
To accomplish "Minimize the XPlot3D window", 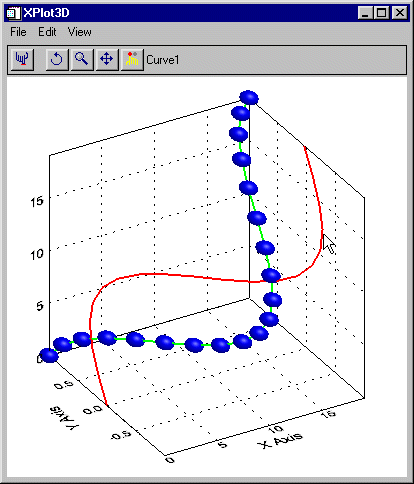I will pyautogui.click(x=366, y=13).
